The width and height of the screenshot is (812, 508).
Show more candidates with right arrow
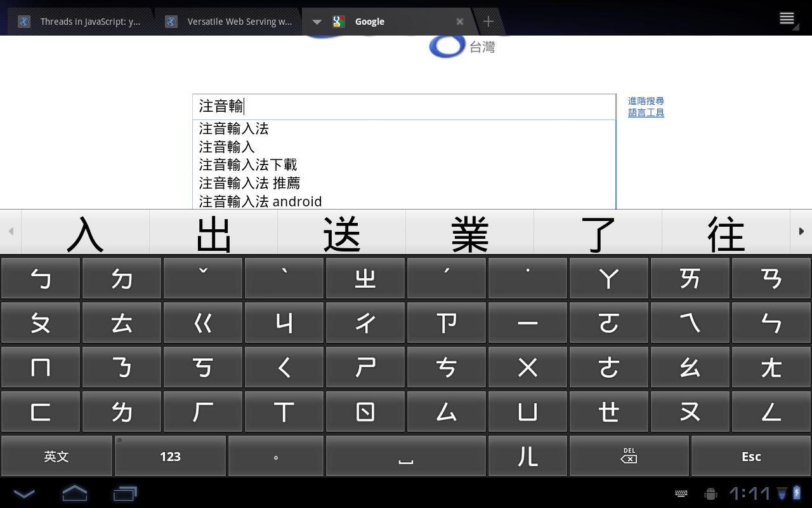[802, 231]
